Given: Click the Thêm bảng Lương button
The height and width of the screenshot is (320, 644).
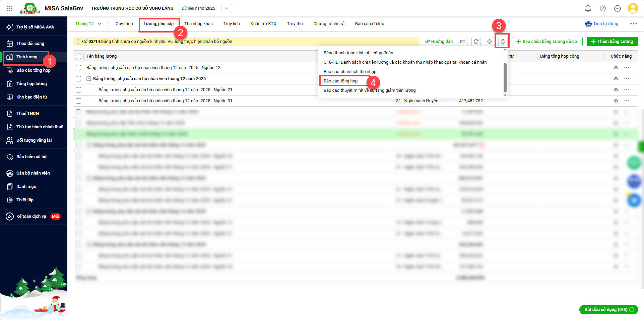Looking at the screenshot, I should point(612,42).
